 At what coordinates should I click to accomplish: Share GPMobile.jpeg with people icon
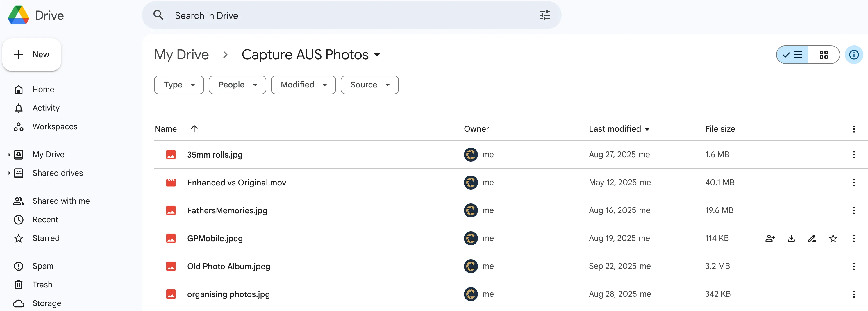770,238
